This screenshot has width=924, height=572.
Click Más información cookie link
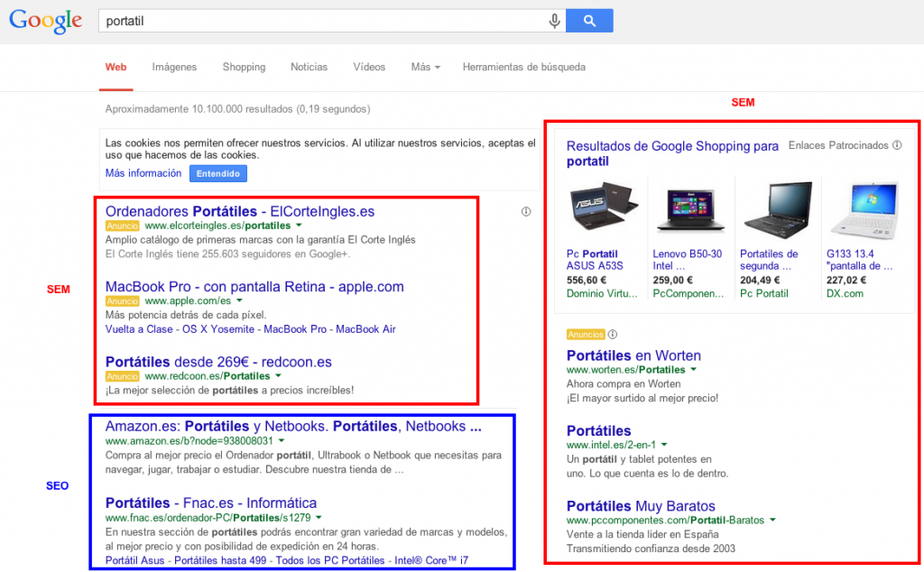point(143,173)
